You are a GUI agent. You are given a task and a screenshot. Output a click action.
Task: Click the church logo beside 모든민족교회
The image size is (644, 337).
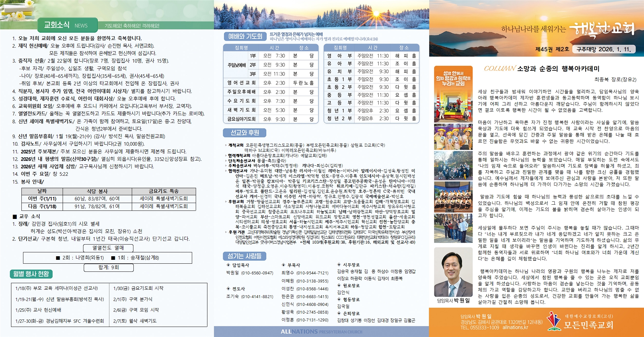pyautogui.click(x=554, y=321)
